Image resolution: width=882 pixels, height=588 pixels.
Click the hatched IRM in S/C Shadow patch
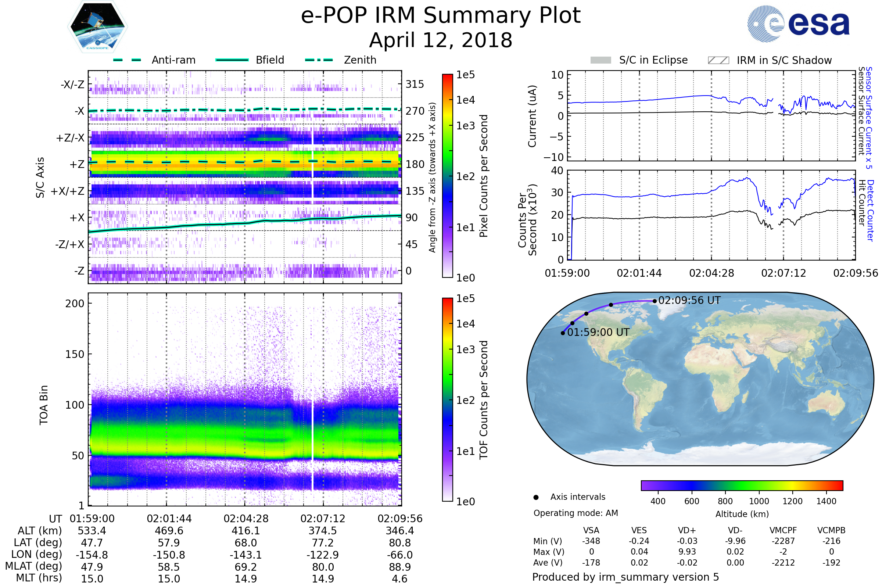point(718,60)
